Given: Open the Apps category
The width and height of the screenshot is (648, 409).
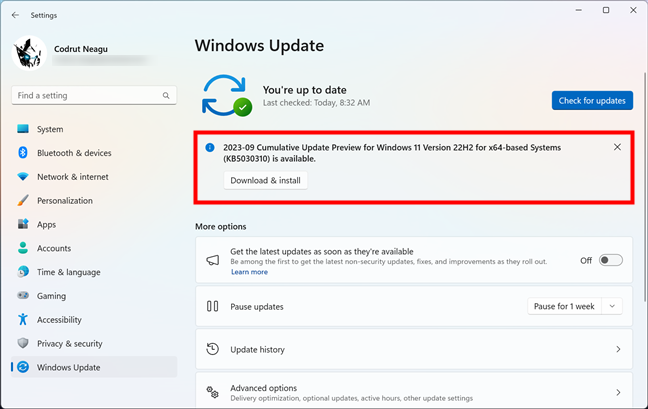Looking at the screenshot, I should click(x=94, y=224).
